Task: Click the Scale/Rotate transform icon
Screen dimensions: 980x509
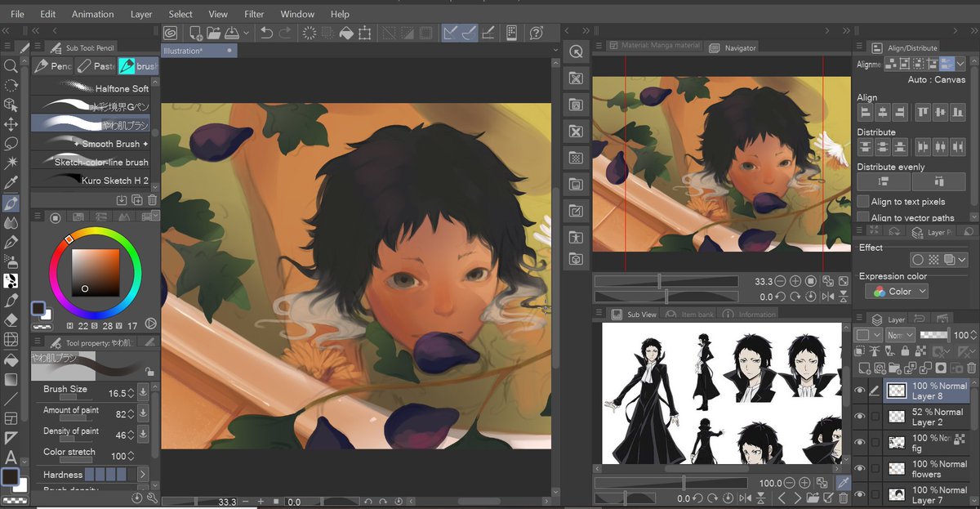Action: point(364,33)
